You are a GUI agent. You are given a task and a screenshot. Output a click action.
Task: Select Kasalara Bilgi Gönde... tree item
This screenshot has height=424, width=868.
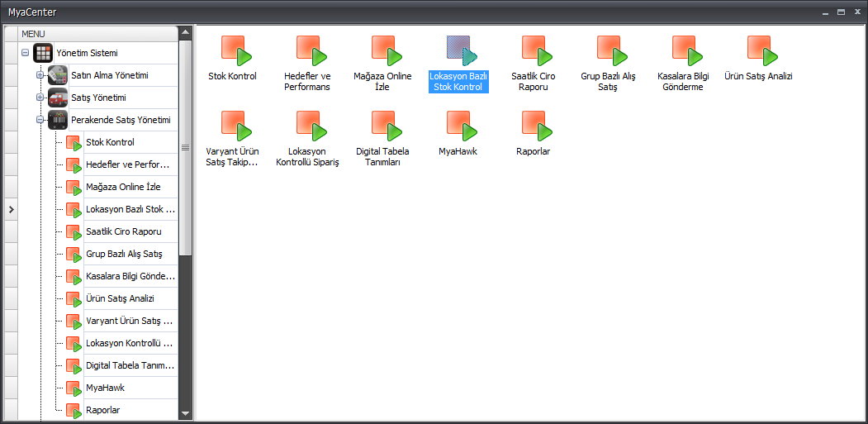[130, 277]
